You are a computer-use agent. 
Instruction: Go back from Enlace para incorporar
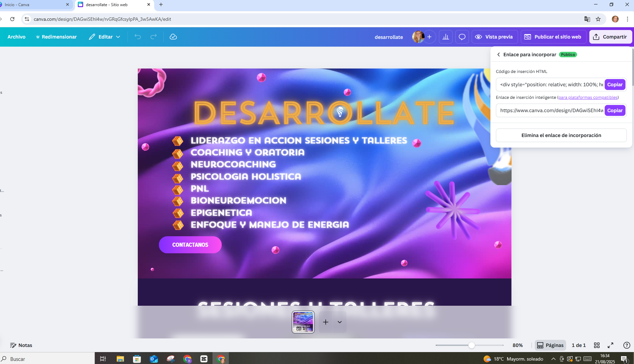coord(499,55)
